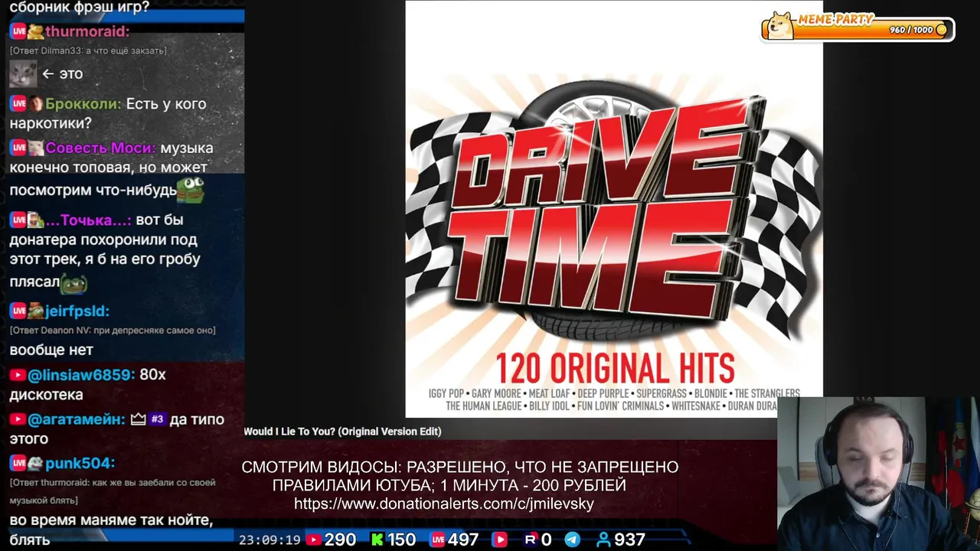Screen dimensions: 980x551
Task: Open the donationalerts.com/c/jmilevsky link
Action: pos(444,504)
